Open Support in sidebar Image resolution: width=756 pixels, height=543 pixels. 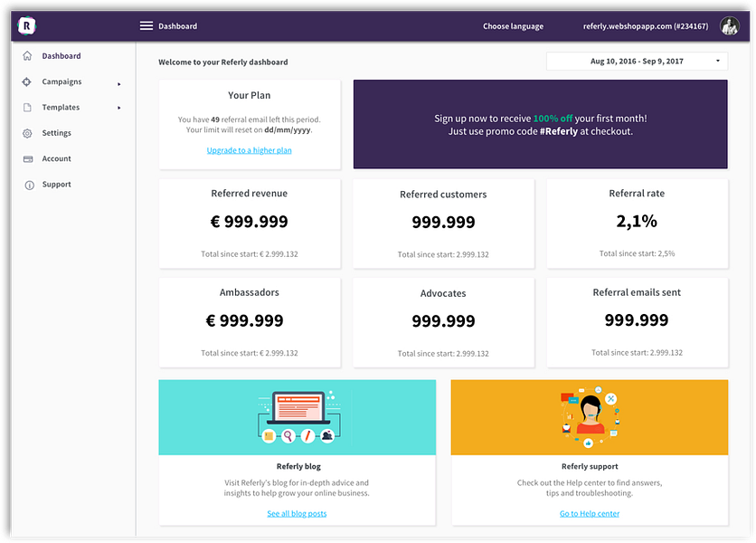56,184
